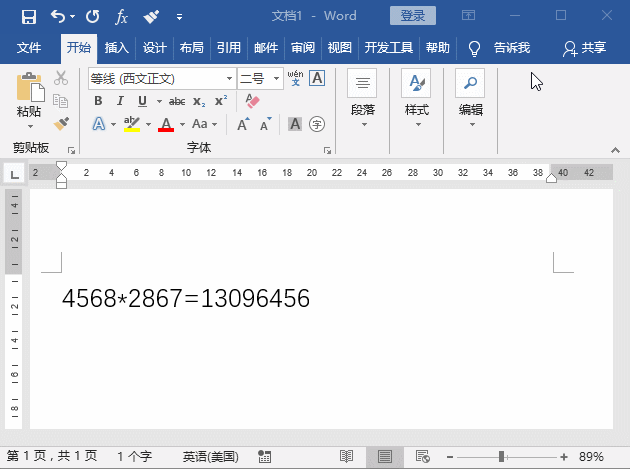Viewport: 630px width, 469px height.
Task: Switch to web layout view icon
Action: [423, 457]
